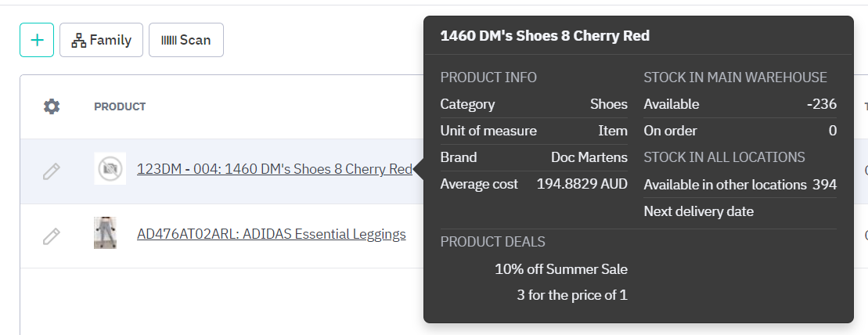Click the -236 available stock value
Image resolution: width=868 pixels, height=335 pixels.
coord(822,104)
